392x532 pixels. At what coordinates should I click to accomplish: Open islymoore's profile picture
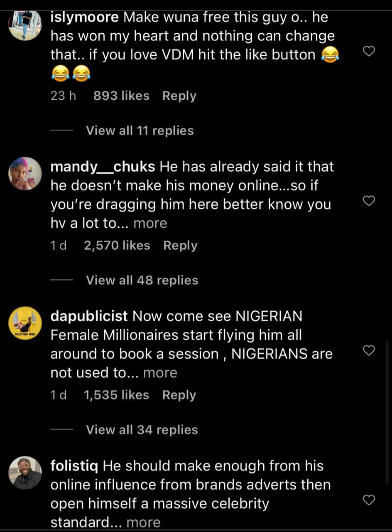(x=25, y=25)
